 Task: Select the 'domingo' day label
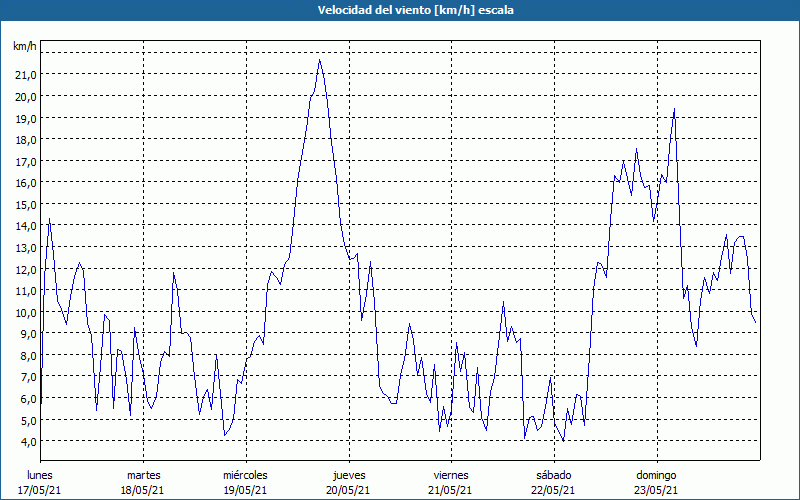pos(656,475)
